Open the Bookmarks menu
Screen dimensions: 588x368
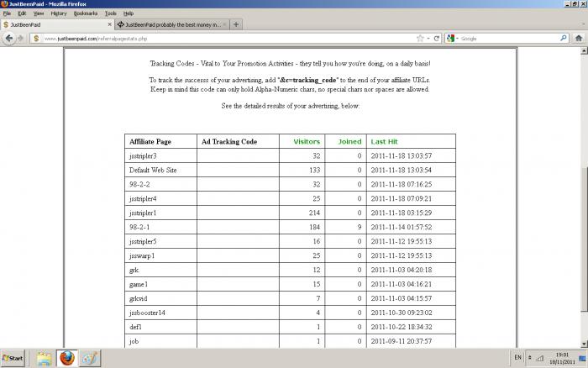[x=85, y=13]
